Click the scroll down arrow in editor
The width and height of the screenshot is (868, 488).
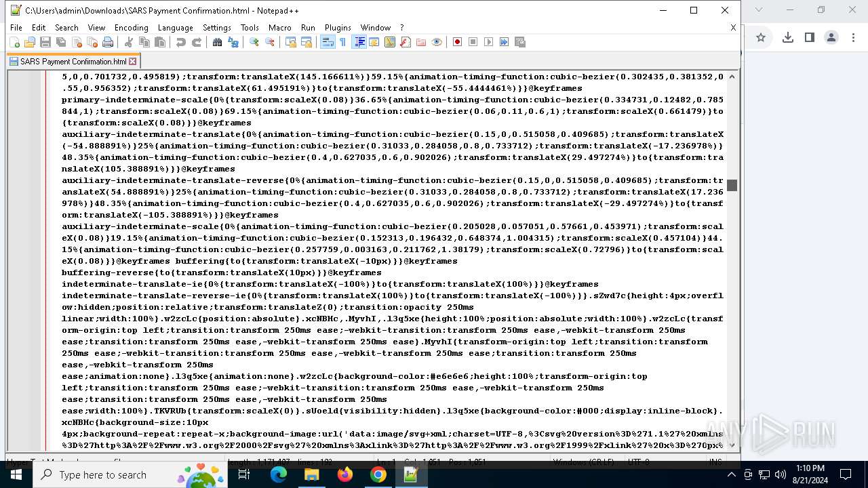pyautogui.click(x=732, y=445)
